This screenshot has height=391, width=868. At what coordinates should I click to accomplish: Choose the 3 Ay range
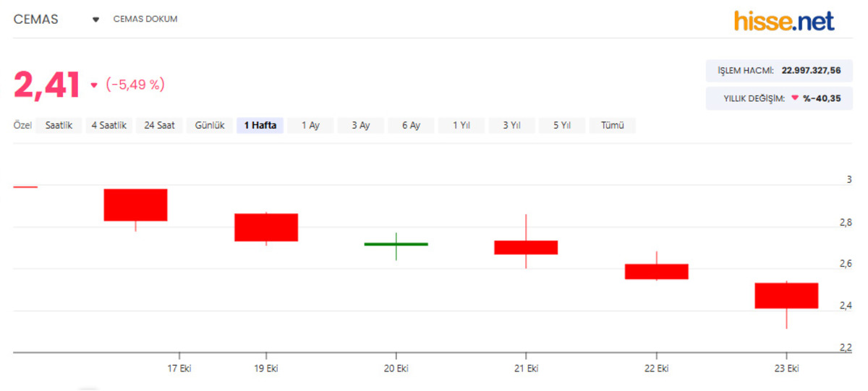[x=360, y=125]
